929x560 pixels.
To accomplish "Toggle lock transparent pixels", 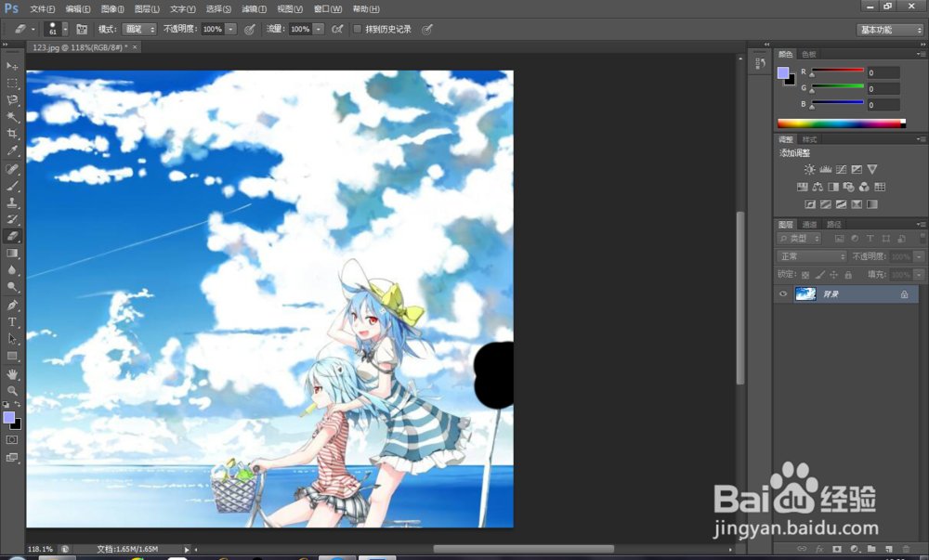I will pos(805,275).
